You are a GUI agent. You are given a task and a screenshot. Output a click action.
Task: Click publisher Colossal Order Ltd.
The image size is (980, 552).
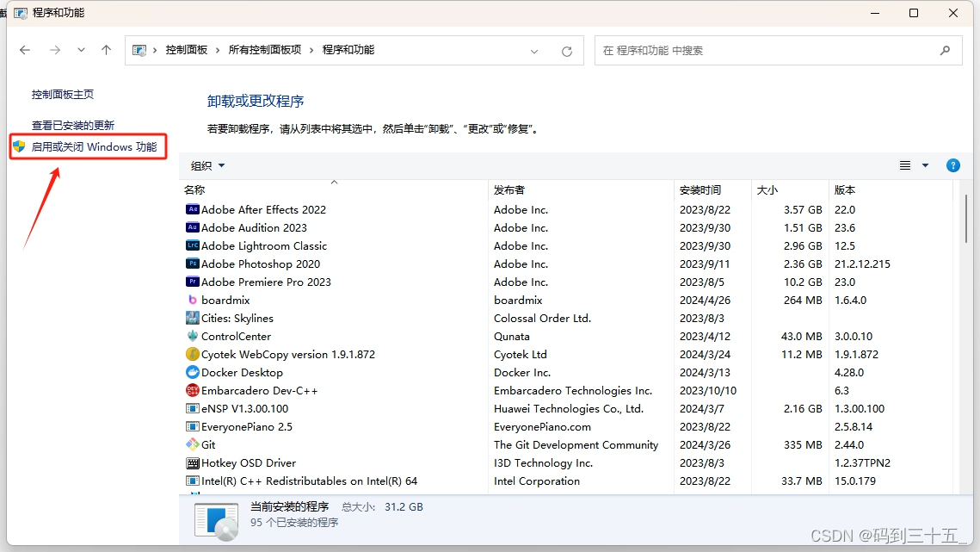(543, 318)
